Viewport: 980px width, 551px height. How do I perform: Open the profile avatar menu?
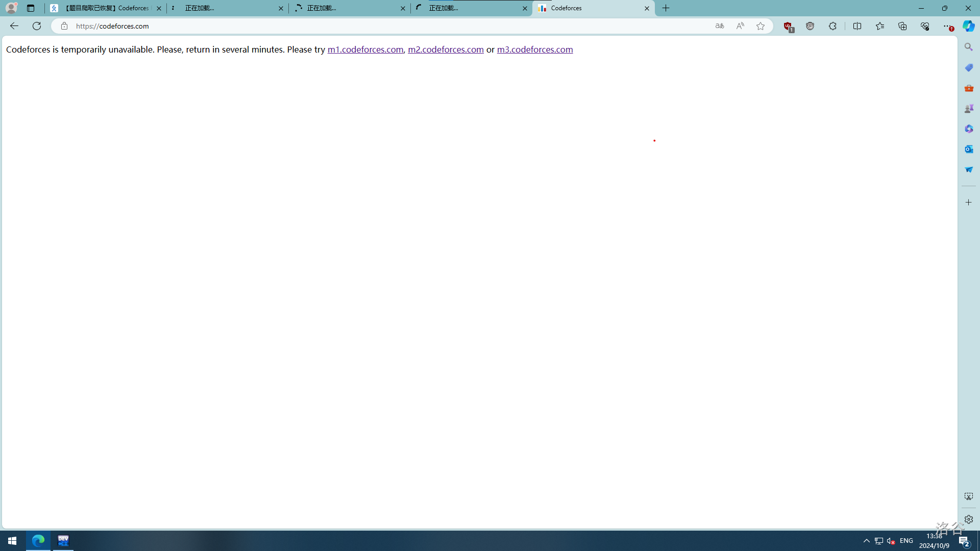pos(11,8)
